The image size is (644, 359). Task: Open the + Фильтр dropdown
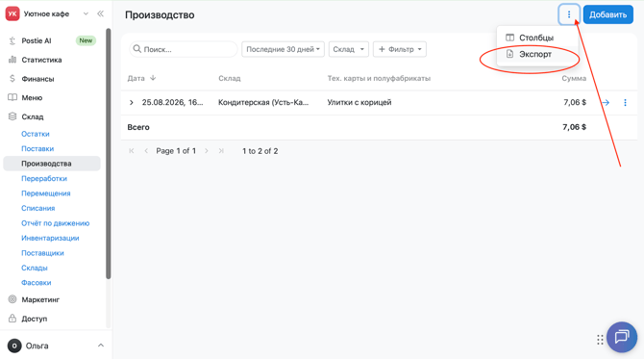[x=400, y=49]
